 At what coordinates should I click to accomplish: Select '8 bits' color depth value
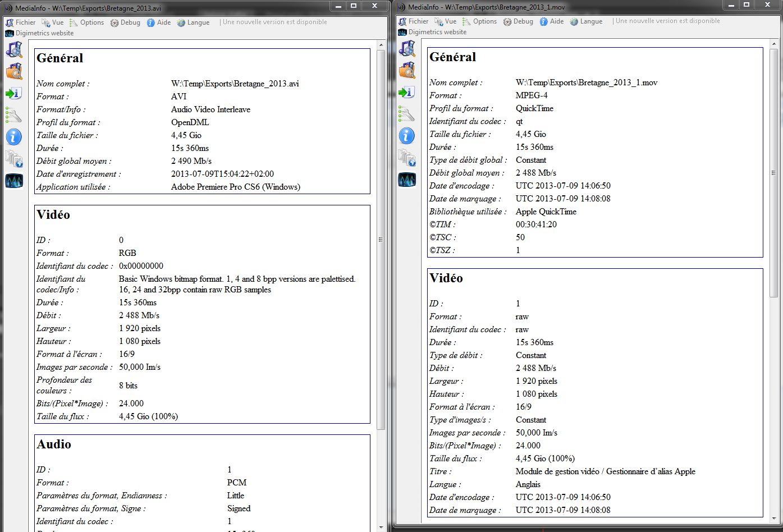(128, 386)
